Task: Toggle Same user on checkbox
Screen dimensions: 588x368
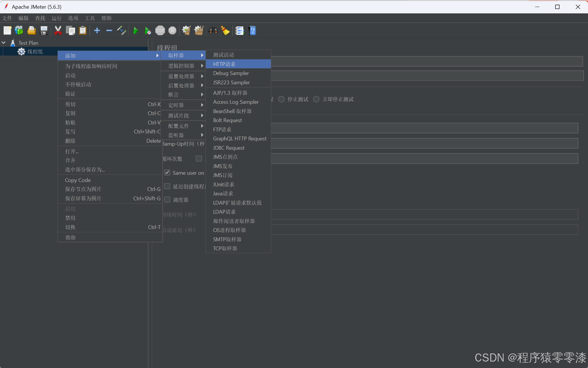Action: [x=168, y=173]
